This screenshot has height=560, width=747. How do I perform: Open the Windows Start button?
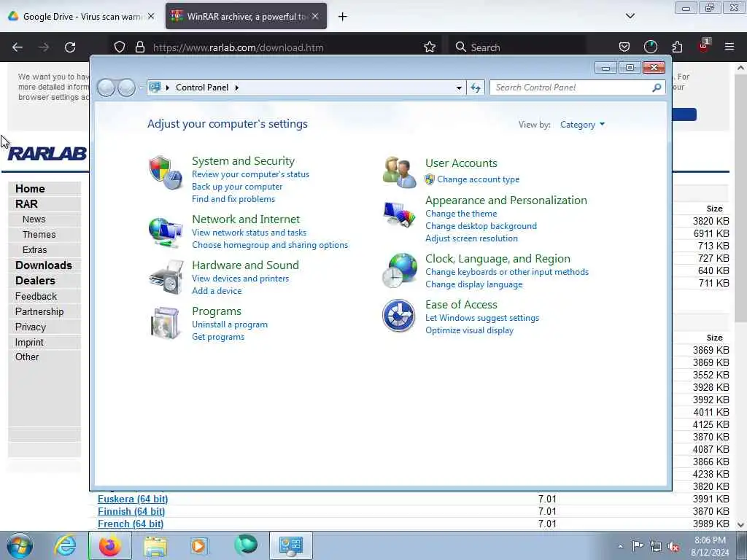tap(20, 545)
